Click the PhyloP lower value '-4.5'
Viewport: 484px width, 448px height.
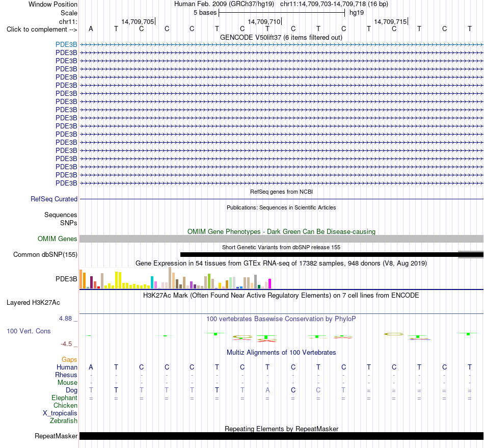[66, 344]
